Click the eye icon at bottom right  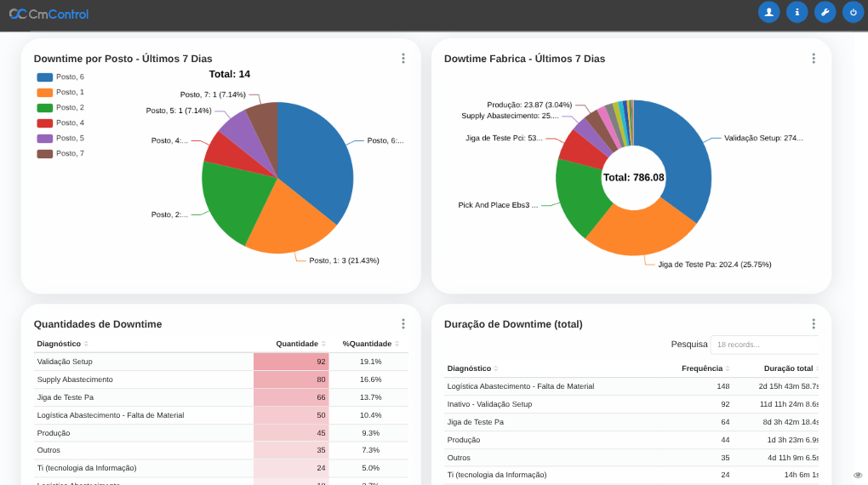(858, 475)
